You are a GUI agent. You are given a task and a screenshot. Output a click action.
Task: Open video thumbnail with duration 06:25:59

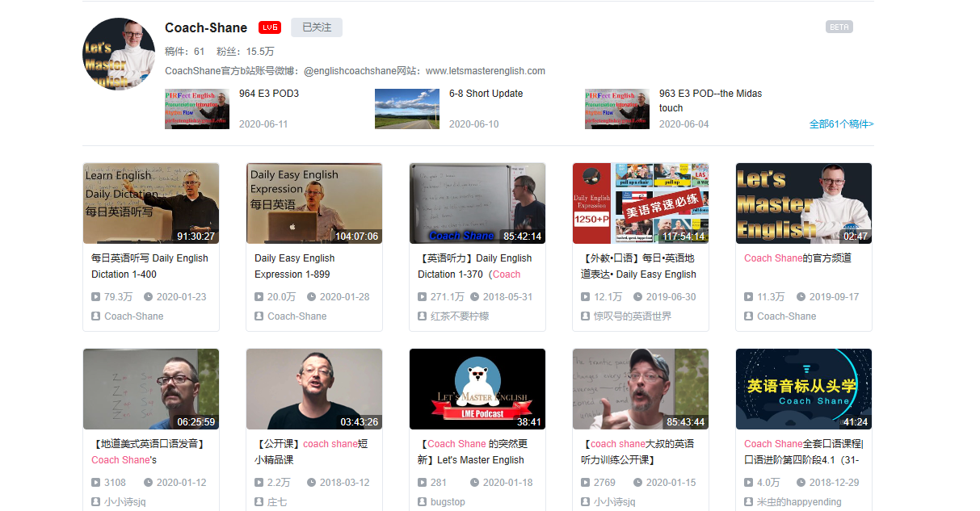[x=151, y=389]
